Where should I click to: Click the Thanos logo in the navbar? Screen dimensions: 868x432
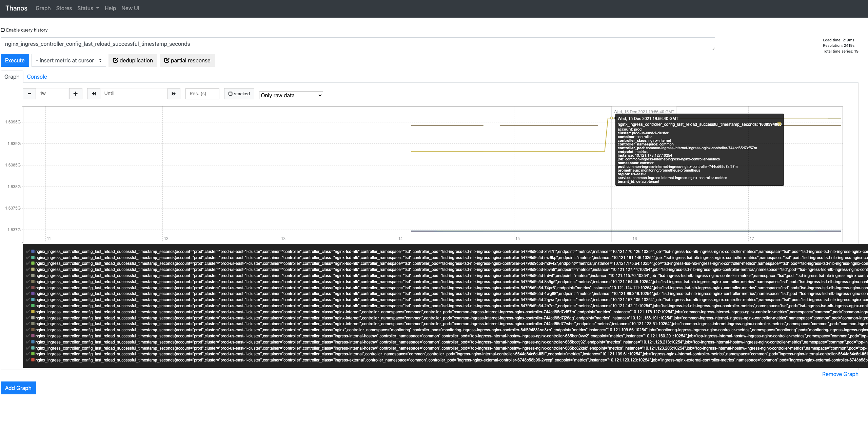[16, 8]
